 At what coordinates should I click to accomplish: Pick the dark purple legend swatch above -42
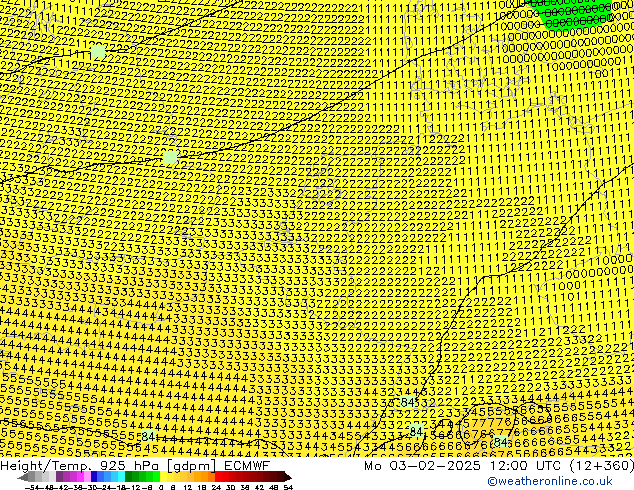point(59,477)
